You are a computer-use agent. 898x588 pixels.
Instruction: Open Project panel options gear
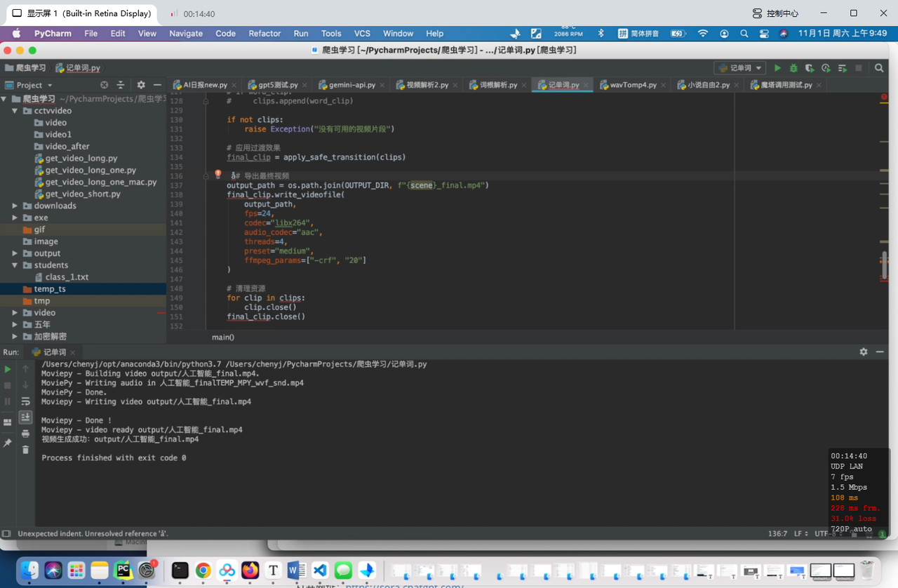(141, 85)
